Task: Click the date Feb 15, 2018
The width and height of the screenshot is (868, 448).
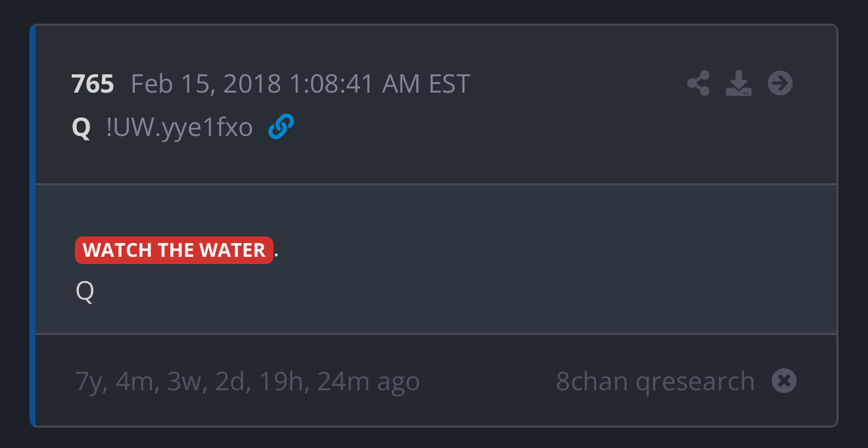Action: click(206, 84)
